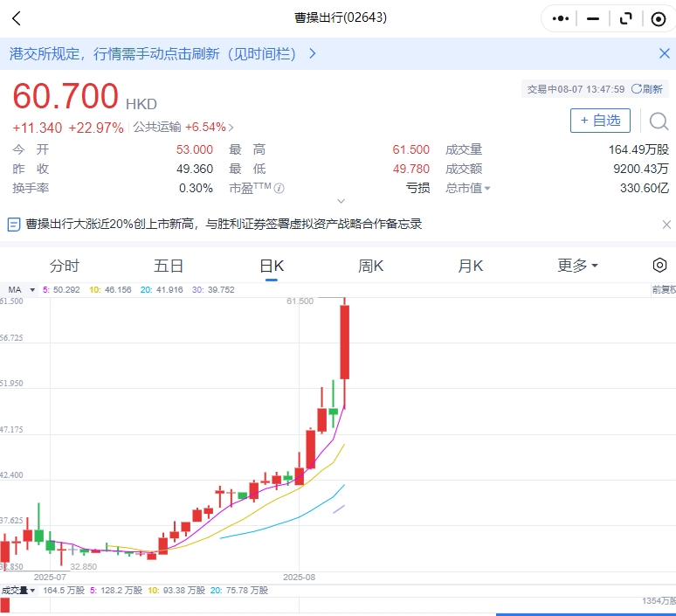Open 更多 chart period dropdown
Viewport: 676px width, 616px height.
pyautogui.click(x=577, y=266)
